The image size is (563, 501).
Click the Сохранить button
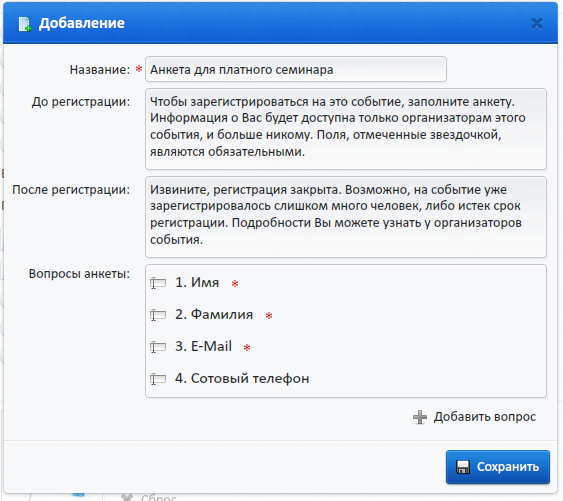click(x=498, y=467)
